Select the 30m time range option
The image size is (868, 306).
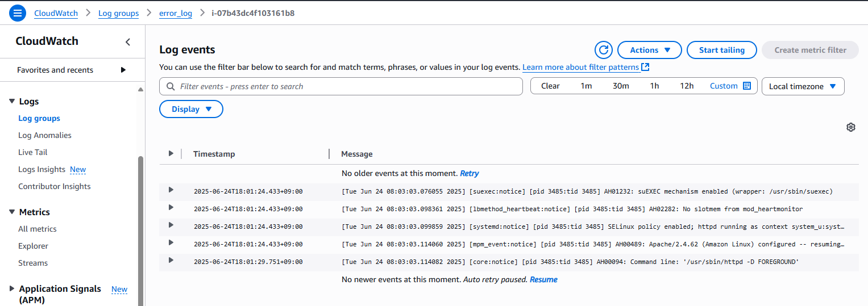click(621, 86)
